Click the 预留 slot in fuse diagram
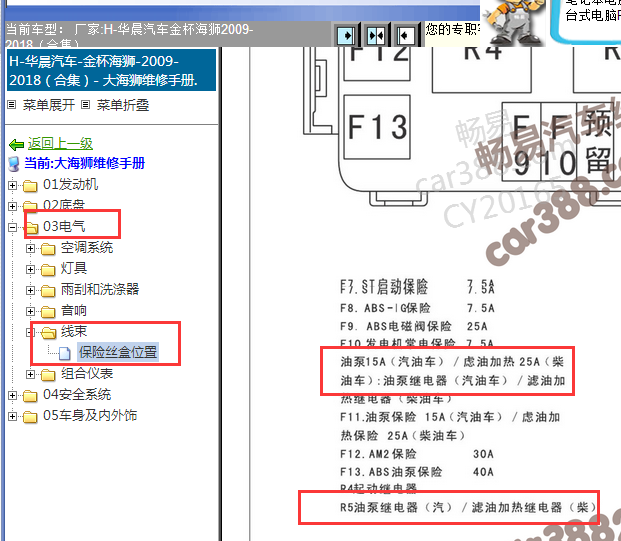621x541 pixels. tap(598, 142)
